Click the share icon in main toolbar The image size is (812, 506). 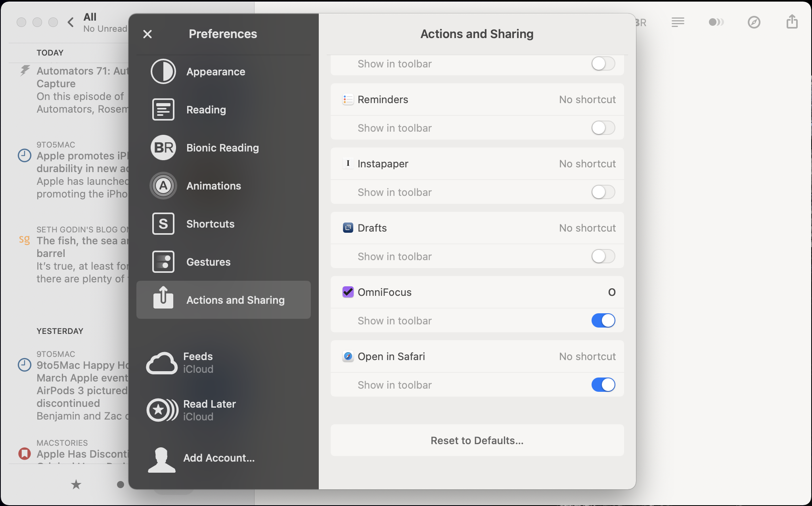click(792, 22)
